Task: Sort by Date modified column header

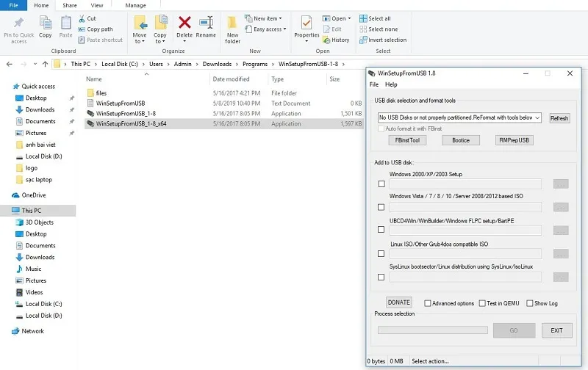Action: click(x=231, y=79)
